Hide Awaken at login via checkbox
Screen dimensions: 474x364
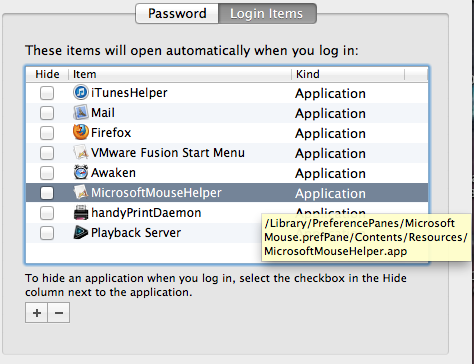(x=47, y=173)
